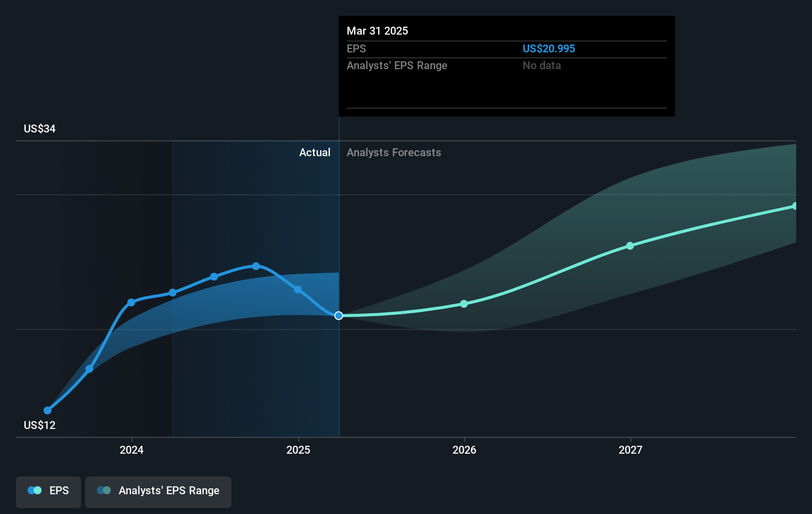812x514 pixels.
Task: Select the earliest EPS data point on the chart
Action: tap(46, 410)
